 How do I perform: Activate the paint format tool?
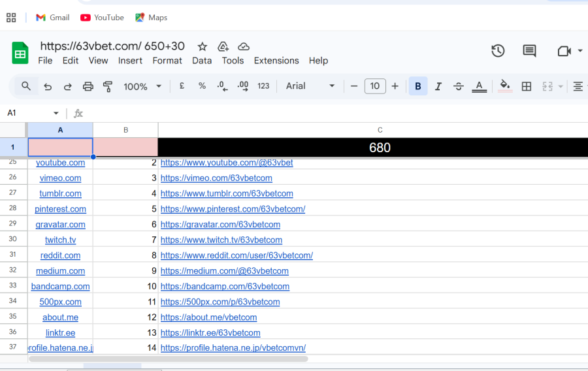(x=108, y=87)
